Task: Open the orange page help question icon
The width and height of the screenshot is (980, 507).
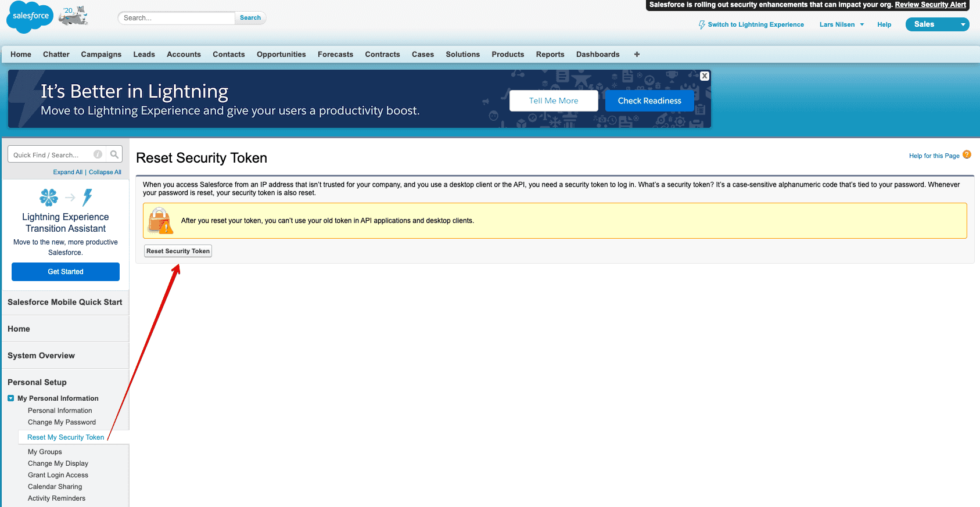Action: pyautogui.click(x=967, y=154)
